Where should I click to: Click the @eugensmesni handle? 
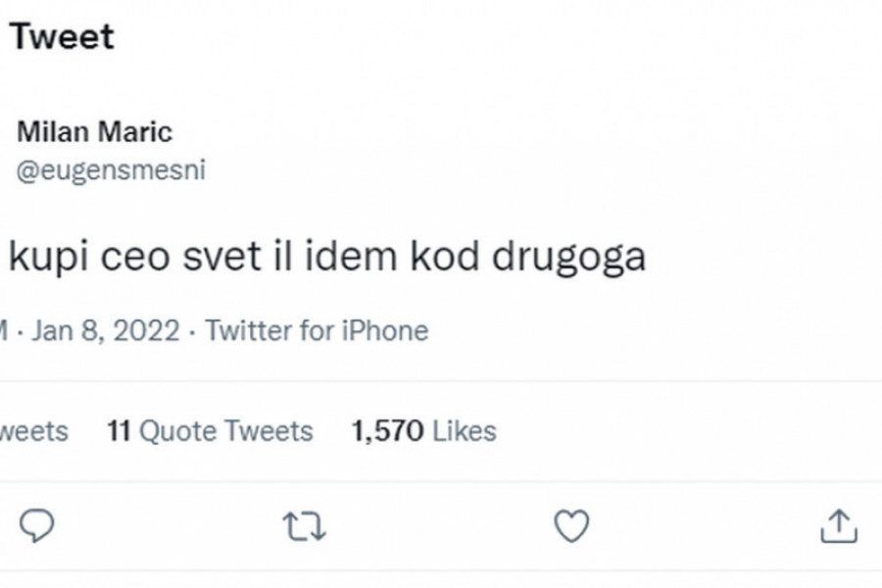click(111, 170)
